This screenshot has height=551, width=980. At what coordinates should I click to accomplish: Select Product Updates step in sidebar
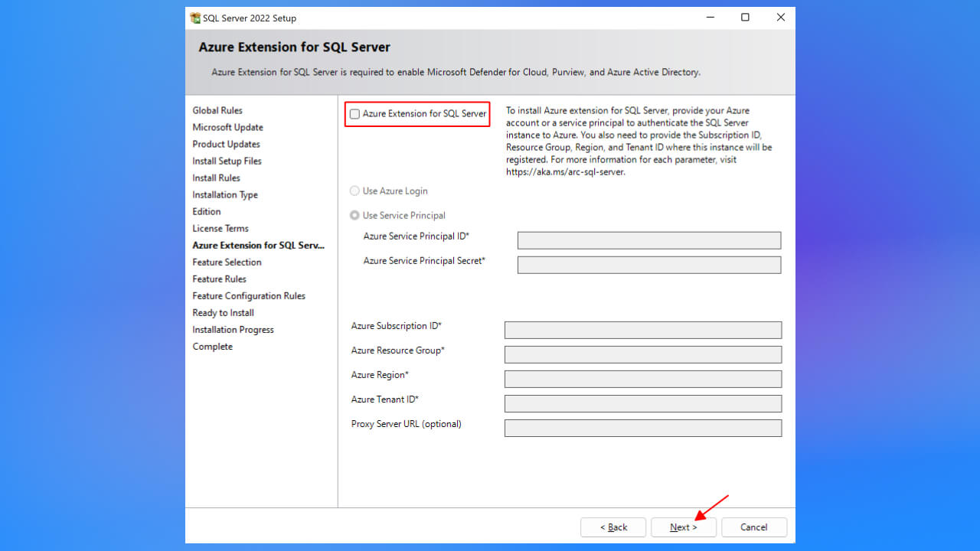coord(226,144)
